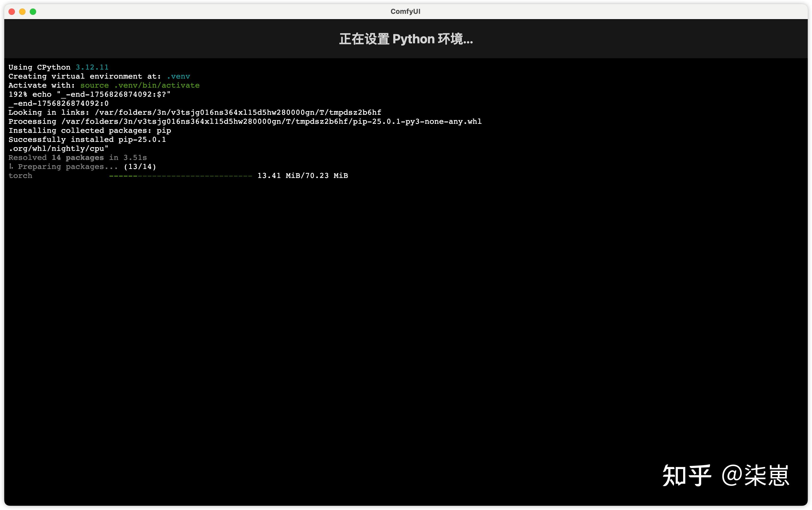Click the ComfyUI title bar icon area
This screenshot has height=510, width=812.
tap(406, 11)
